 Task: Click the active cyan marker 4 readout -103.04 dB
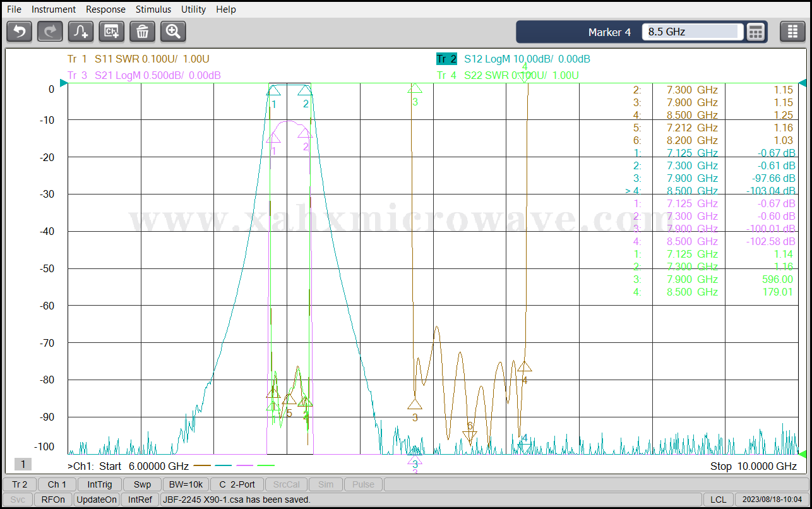770,191
